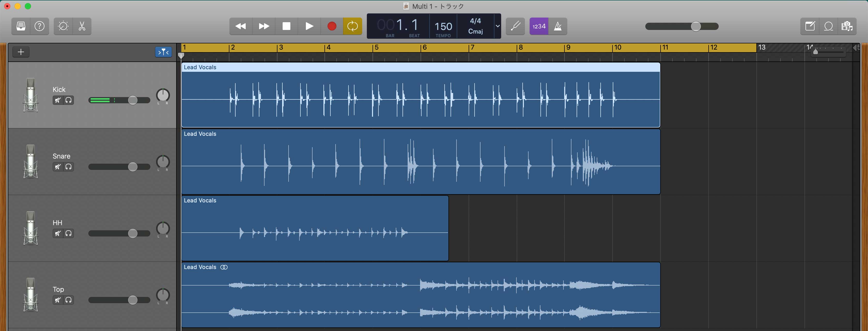The height and width of the screenshot is (331, 868).
Task: Open the Quick Help question mark
Action: click(x=40, y=26)
